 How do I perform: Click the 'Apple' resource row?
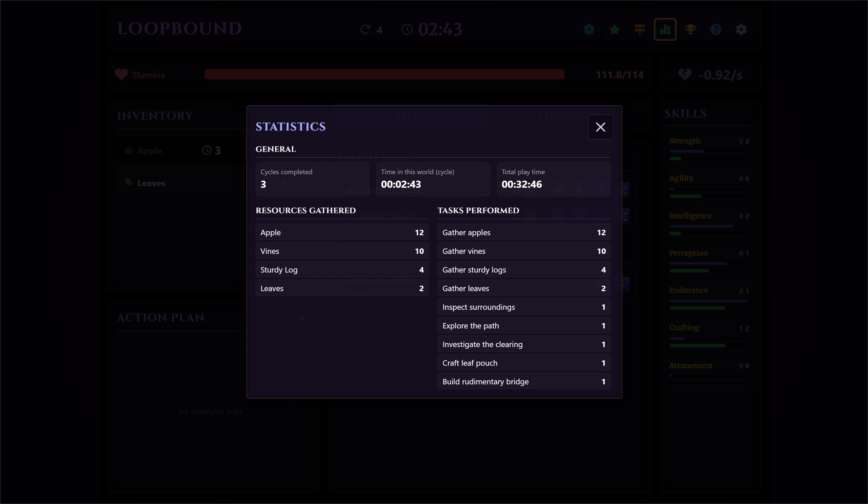click(342, 233)
